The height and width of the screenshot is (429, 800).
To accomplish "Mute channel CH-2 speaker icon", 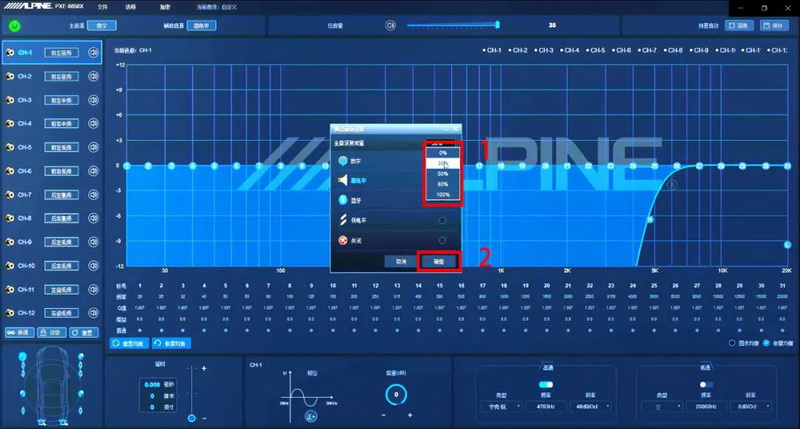I will pyautogui.click(x=93, y=76).
